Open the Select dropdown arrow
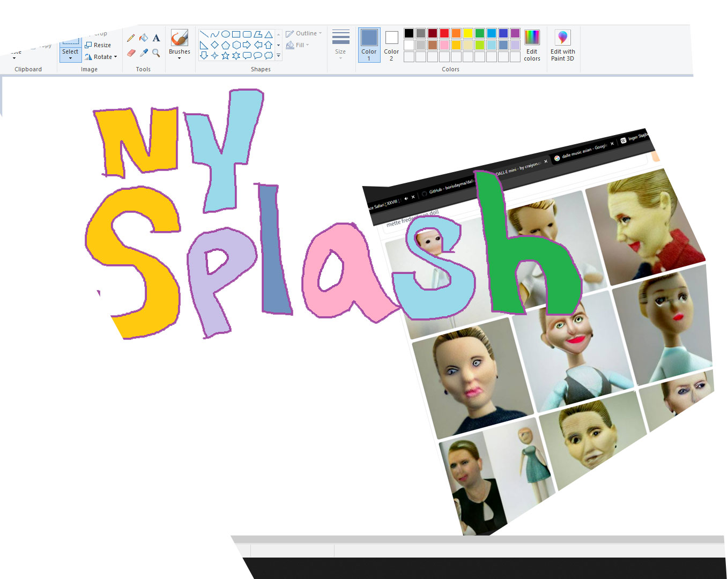The height and width of the screenshot is (579, 728). (70, 58)
